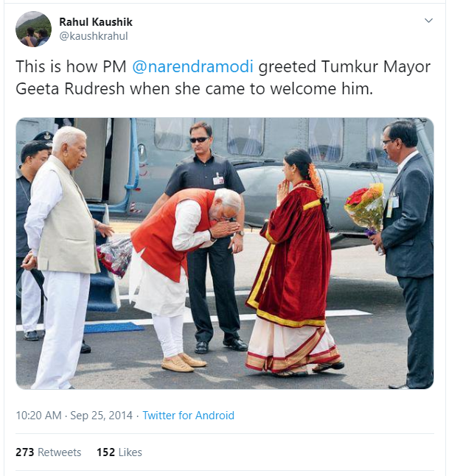
Task: Click the number 273 beside Retweets
Action: (25, 452)
